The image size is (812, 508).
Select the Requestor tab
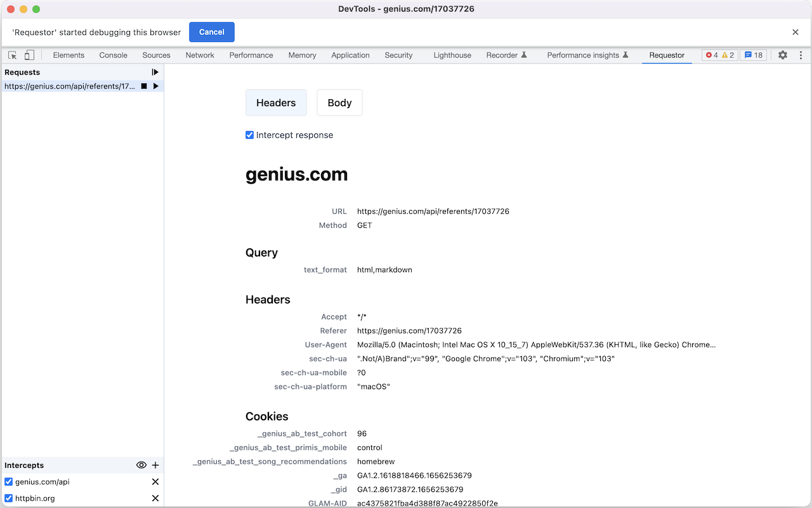coord(667,55)
